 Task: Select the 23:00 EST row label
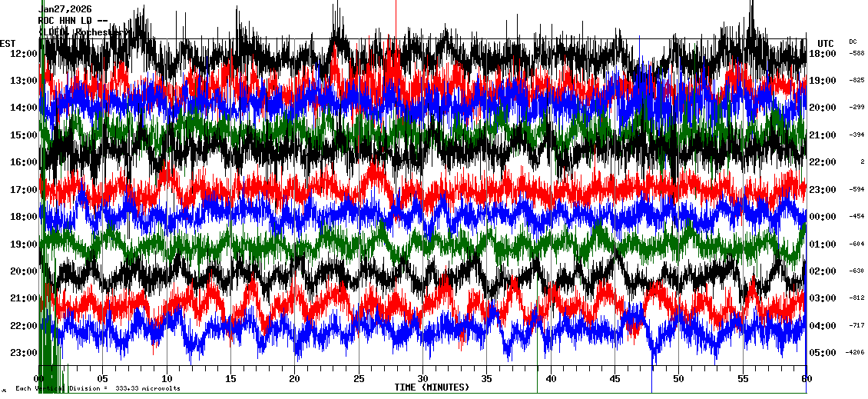pyautogui.click(x=24, y=353)
